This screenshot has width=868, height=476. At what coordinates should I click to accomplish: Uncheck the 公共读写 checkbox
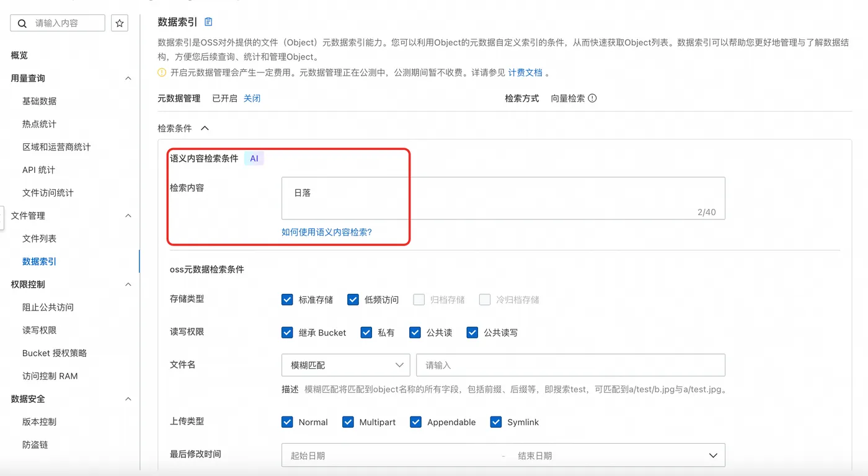click(x=472, y=332)
